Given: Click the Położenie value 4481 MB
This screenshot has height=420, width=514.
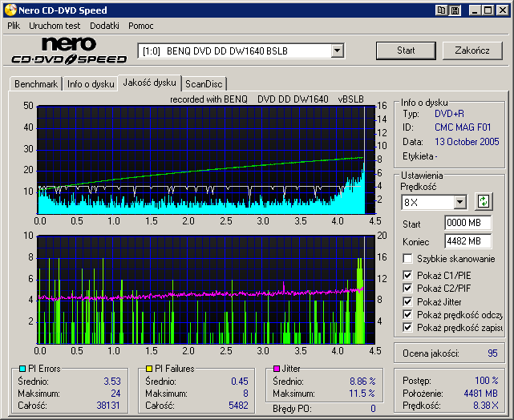Looking at the screenshot, I should click(480, 394).
